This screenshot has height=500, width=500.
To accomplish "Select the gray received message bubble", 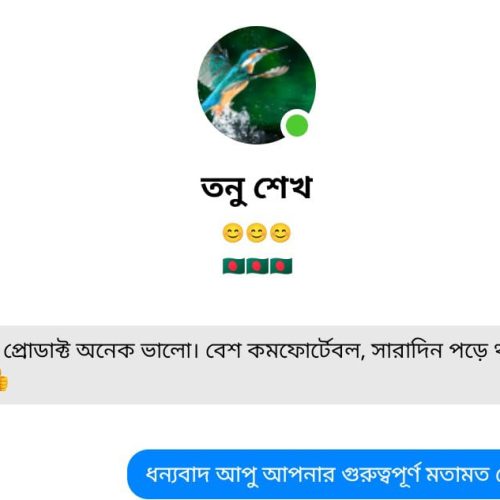I will (x=250, y=365).
